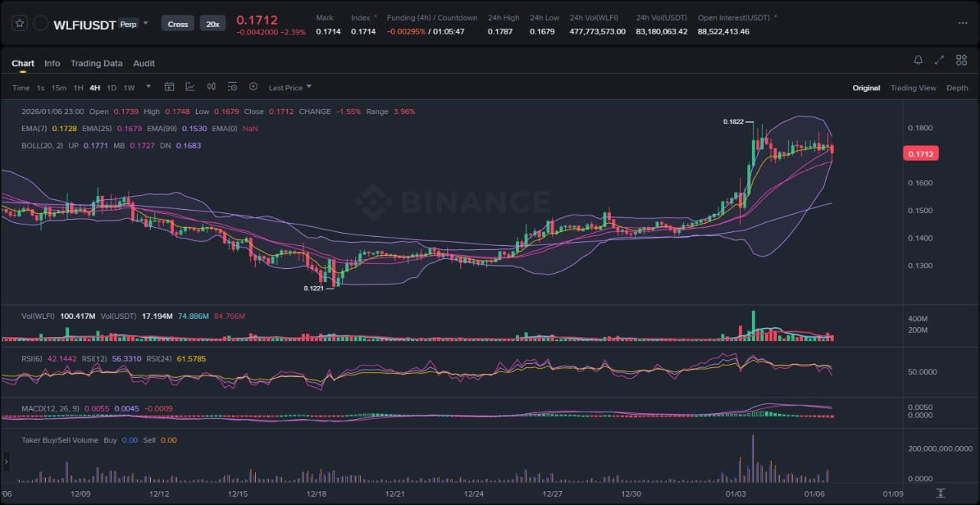The width and height of the screenshot is (980, 505).
Task: Open the Trading Data tab
Action: click(96, 64)
